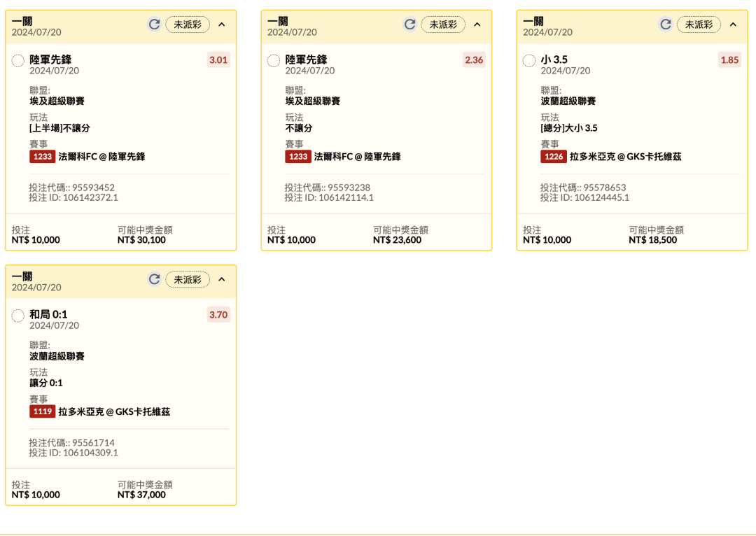Click the 3.70 odds badge

click(x=218, y=315)
